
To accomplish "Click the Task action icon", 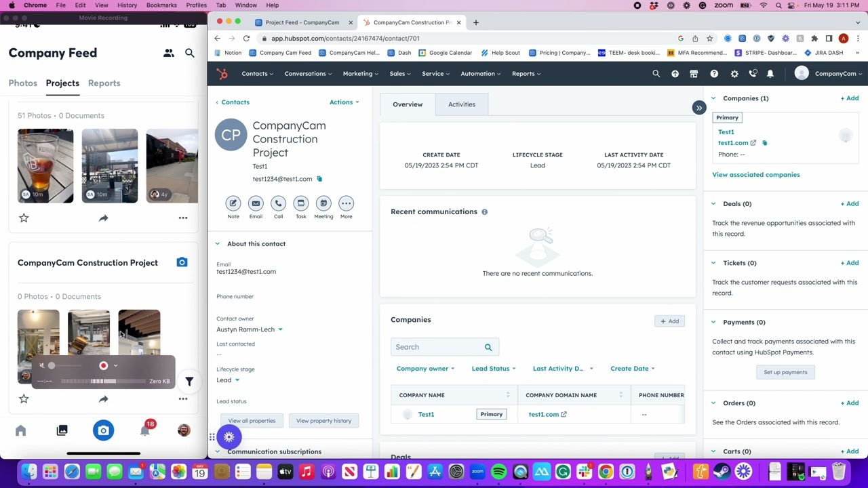I will coord(301,203).
